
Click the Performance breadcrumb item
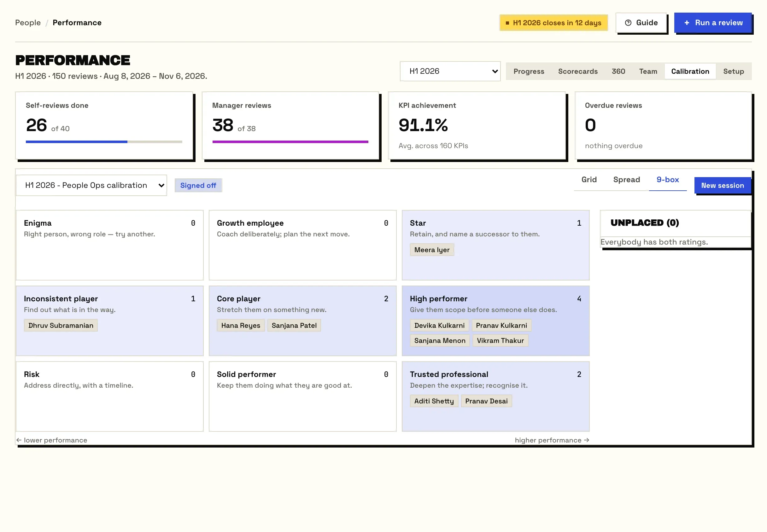77,23
